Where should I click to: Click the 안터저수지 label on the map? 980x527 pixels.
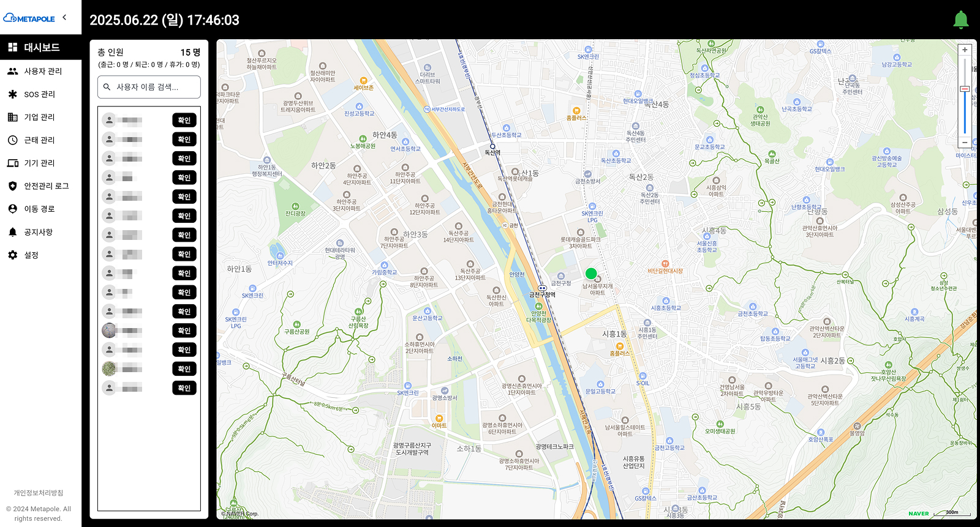tap(280, 263)
